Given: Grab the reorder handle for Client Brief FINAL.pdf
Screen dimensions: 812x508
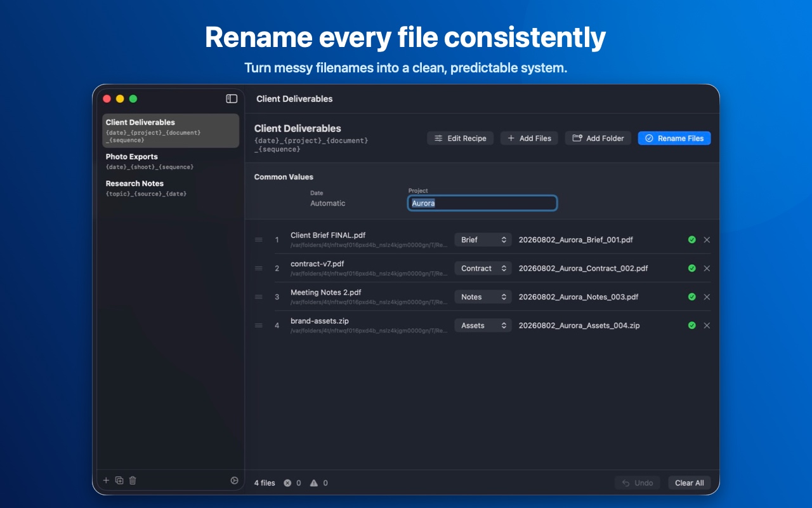Looking at the screenshot, I should click(x=259, y=239).
